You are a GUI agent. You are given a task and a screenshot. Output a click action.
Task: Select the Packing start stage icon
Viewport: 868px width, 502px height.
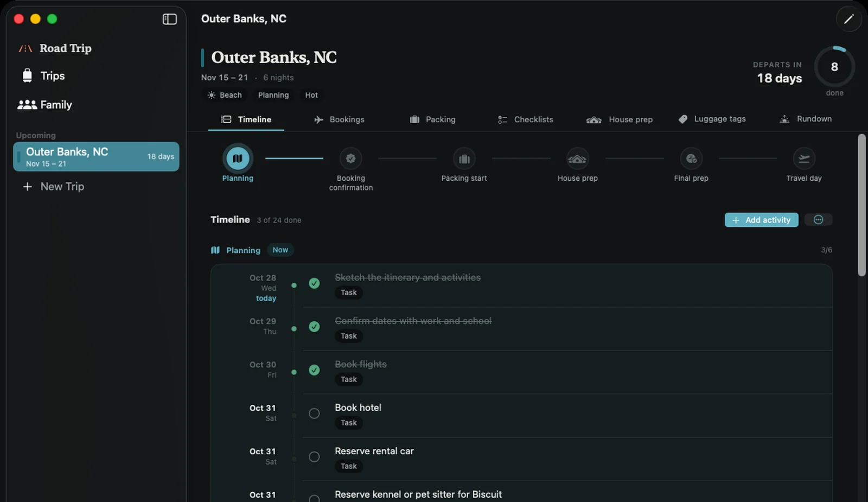[464, 158]
